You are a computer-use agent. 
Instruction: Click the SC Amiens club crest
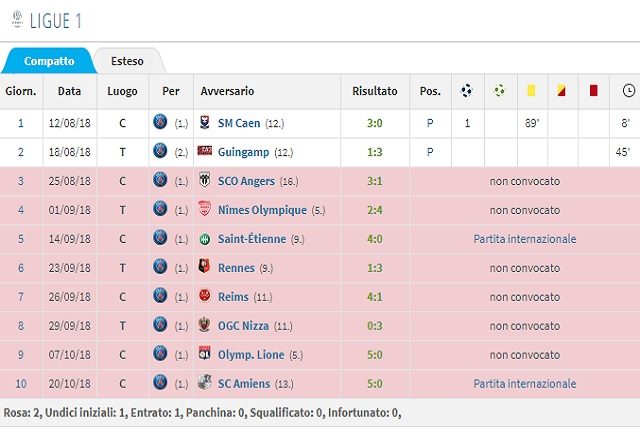pos(204,382)
